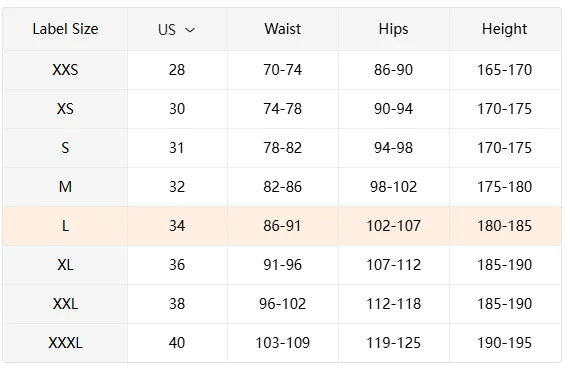The image size is (570, 377).
Task: Select the Label Size column header
Action: (65, 29)
